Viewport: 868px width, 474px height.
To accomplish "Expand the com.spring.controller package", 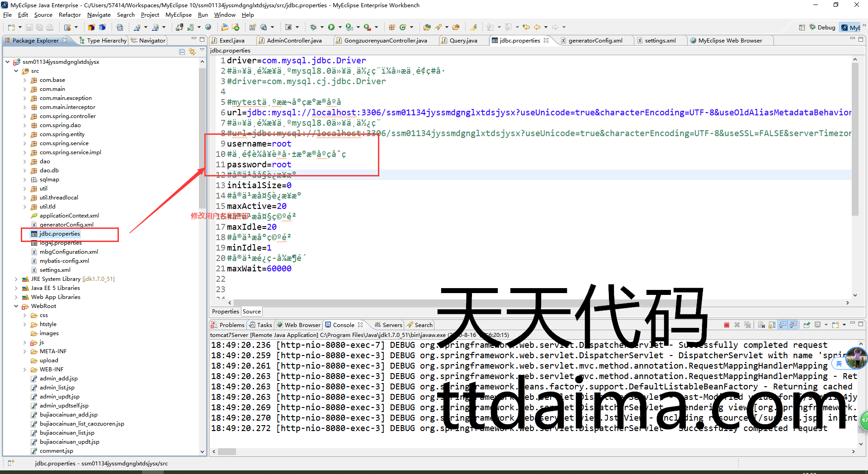I will coord(24,116).
